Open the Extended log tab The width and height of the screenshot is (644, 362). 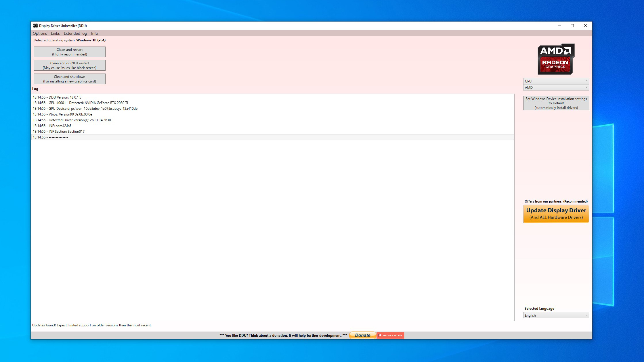(x=74, y=33)
